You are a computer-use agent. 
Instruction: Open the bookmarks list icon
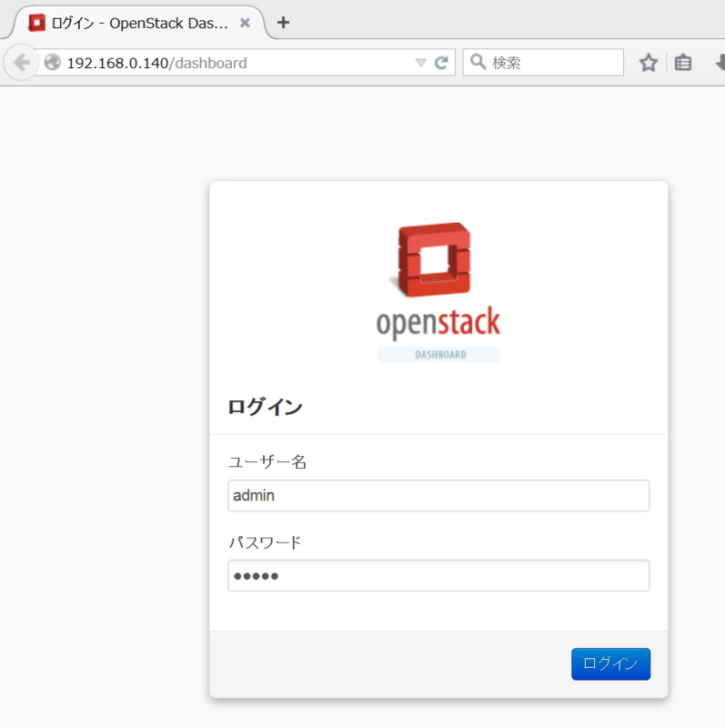click(x=683, y=63)
